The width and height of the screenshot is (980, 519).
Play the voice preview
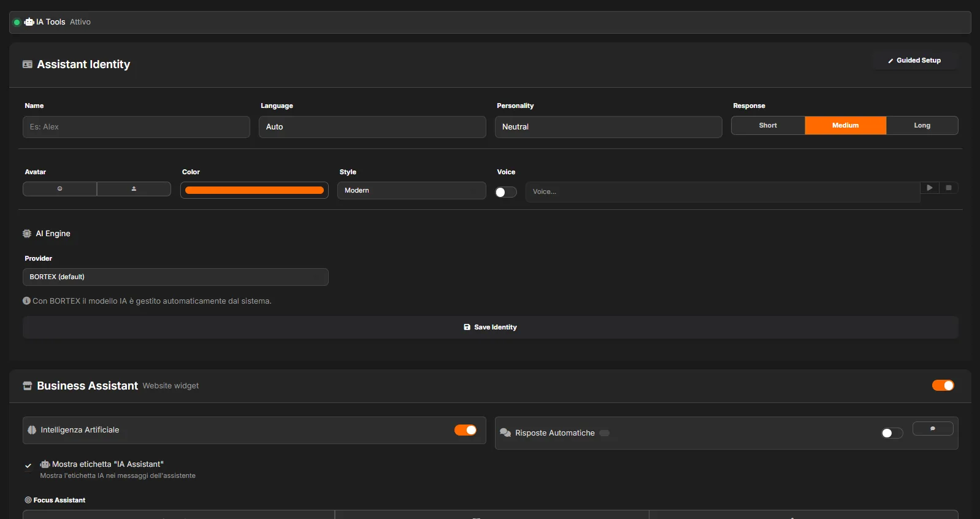click(x=930, y=188)
